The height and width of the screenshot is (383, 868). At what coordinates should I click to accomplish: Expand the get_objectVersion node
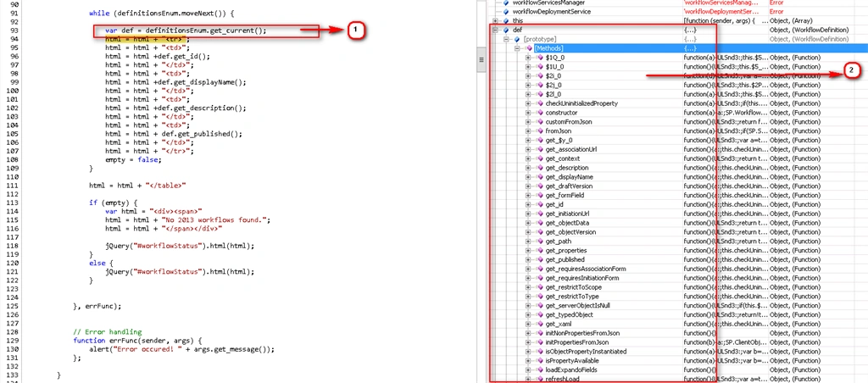tap(528, 232)
